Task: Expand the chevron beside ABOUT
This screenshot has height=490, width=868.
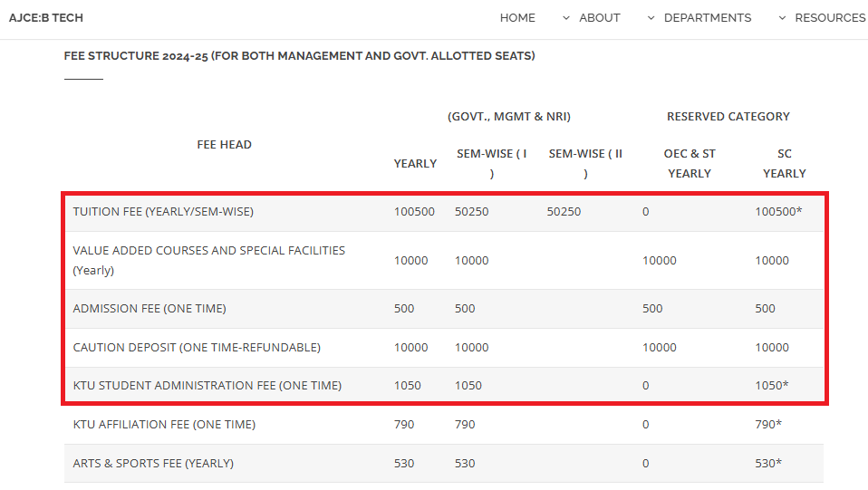Action: pos(566,18)
